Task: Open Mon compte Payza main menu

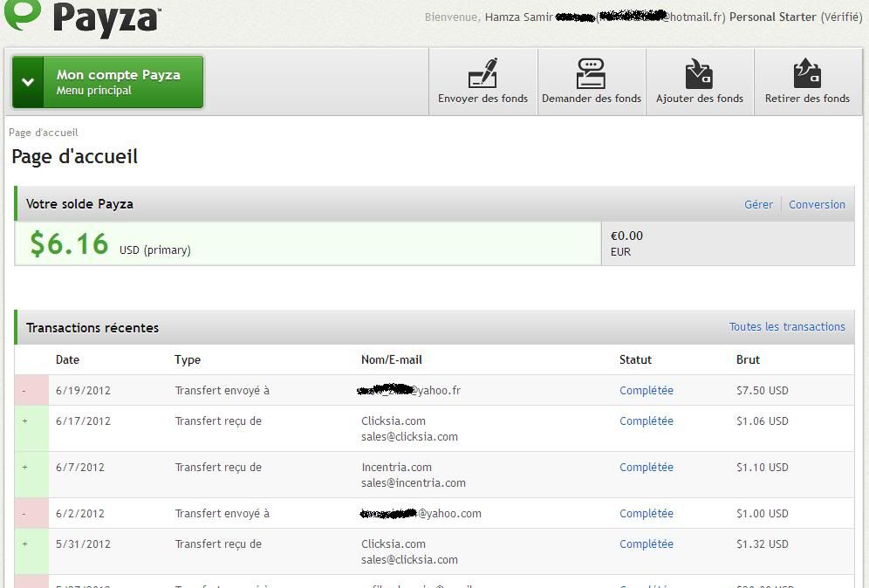Action: (x=108, y=82)
